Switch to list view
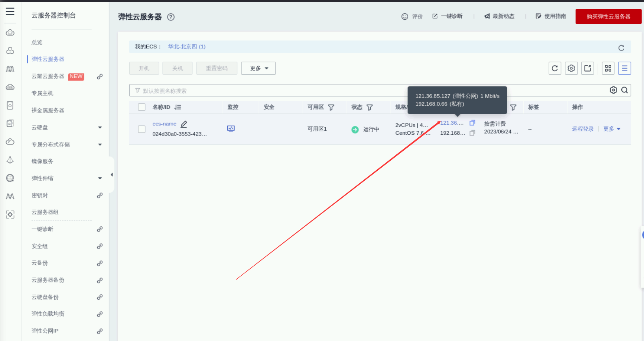Viewport: 644px width, 341px height. click(625, 68)
